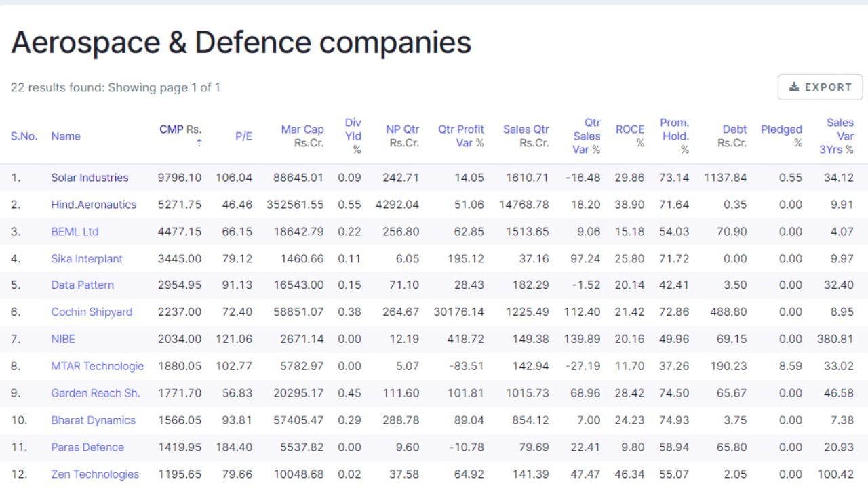Click the 22 results found text
This screenshot has width=868, height=488.
(x=115, y=87)
